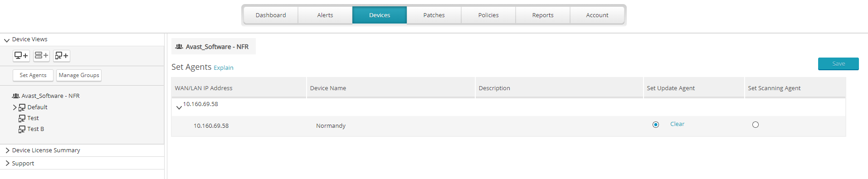Screen dimensions: 868x179
Task: Click the Save button
Action: [839, 64]
